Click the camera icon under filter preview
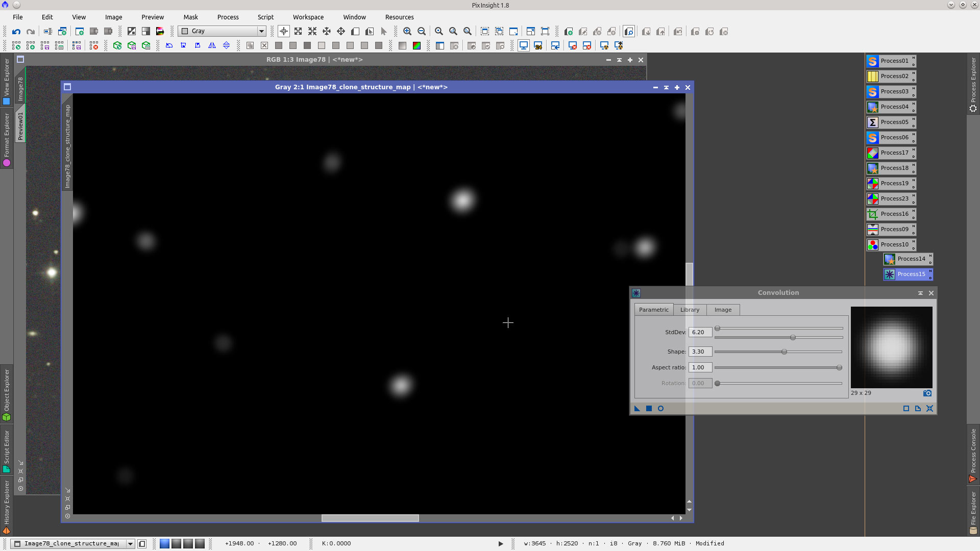Image resolution: width=980 pixels, height=551 pixels. tap(927, 393)
